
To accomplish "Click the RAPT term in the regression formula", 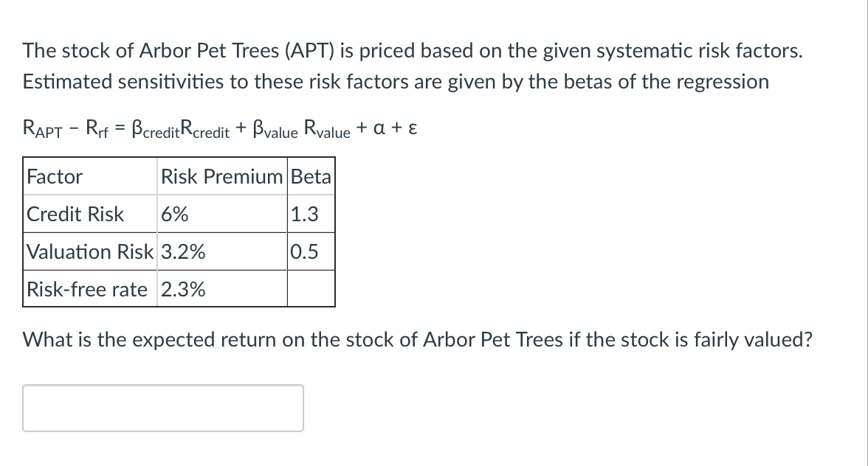I will coord(42,129).
